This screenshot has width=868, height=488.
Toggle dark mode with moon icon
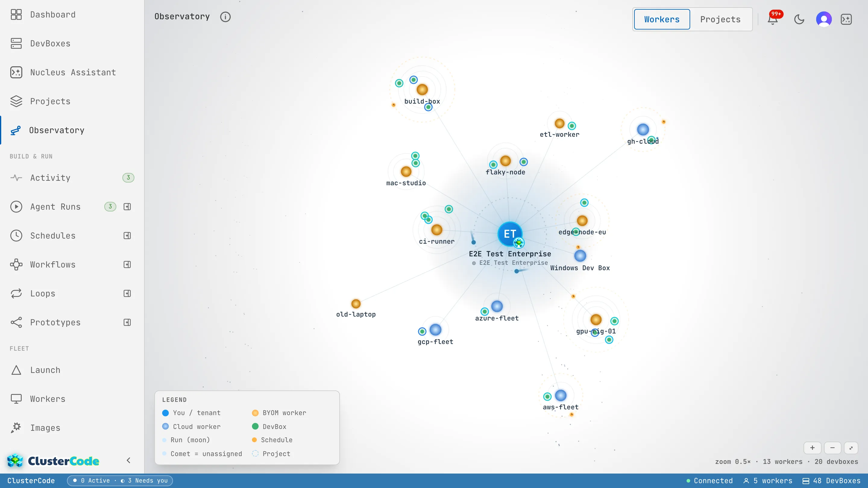799,19
